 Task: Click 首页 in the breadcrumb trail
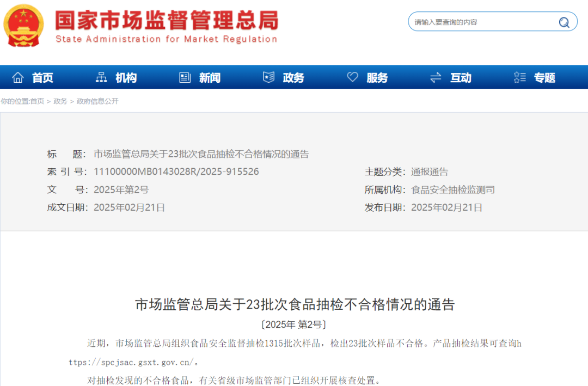tap(39, 101)
